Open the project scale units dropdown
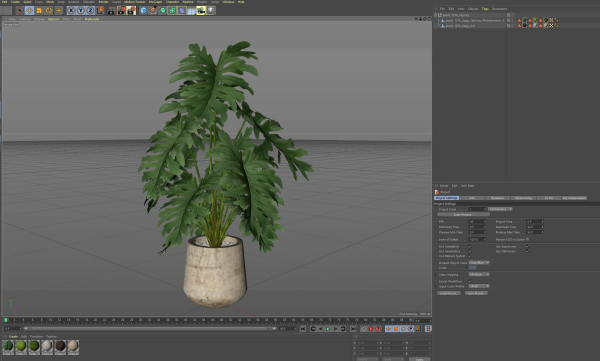The width and height of the screenshot is (600, 361). coord(500,209)
